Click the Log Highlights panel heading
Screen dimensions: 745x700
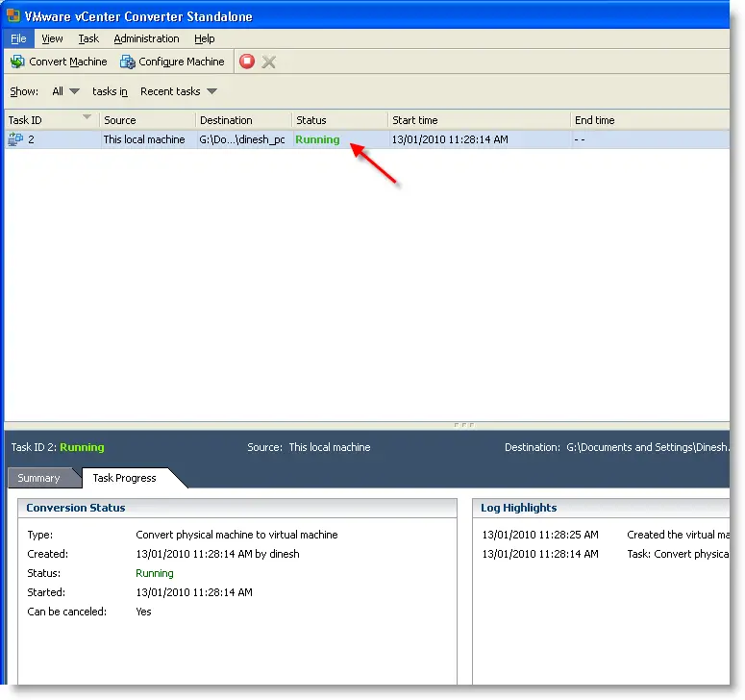click(518, 508)
